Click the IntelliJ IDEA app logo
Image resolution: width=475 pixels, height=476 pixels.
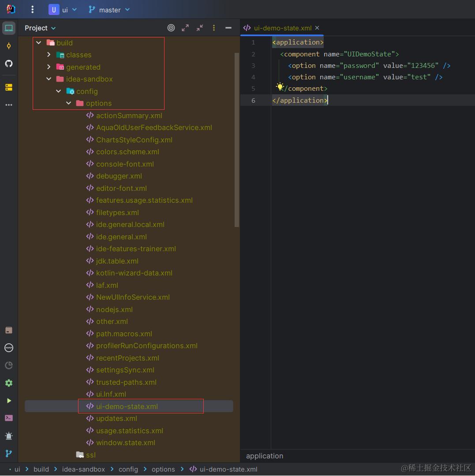[11, 9]
